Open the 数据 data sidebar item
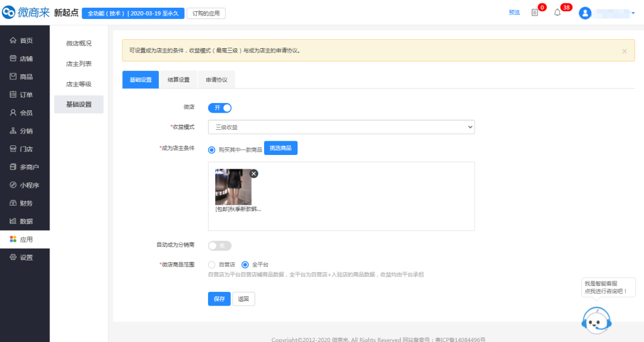This screenshot has height=342, width=644. pyautogui.click(x=24, y=221)
